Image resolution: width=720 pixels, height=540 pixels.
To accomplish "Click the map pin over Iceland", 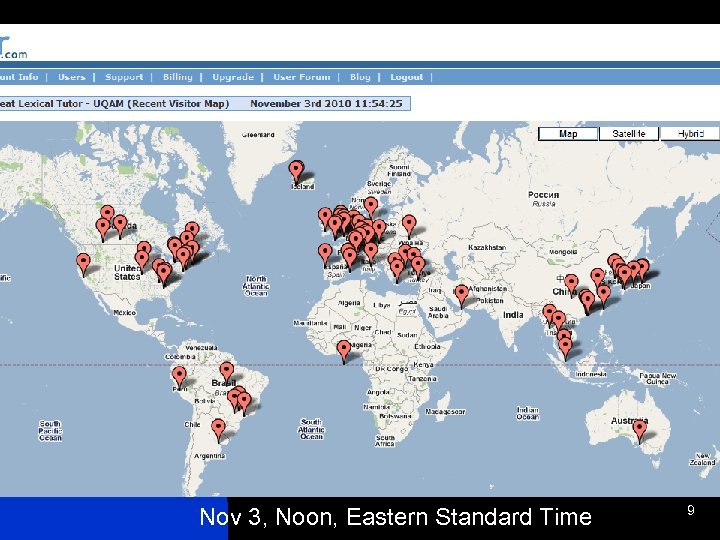I will coord(296,172).
